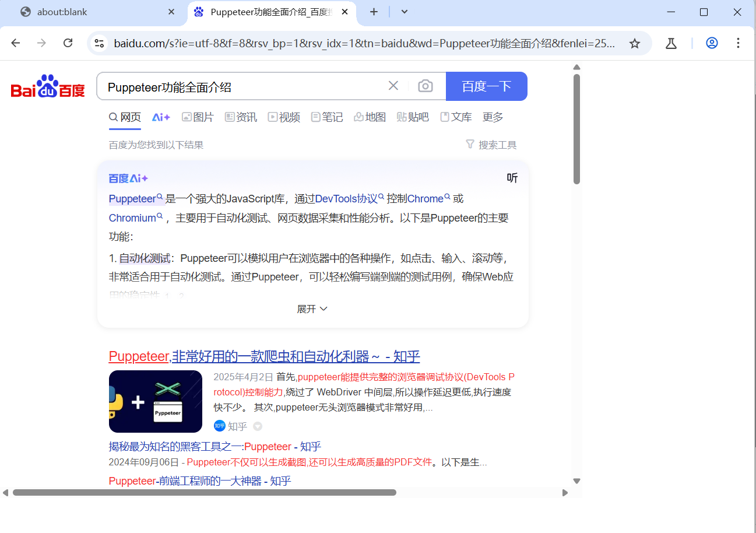This screenshot has width=756, height=533.
Task: Open the Chrome profile icon
Action: (712, 43)
